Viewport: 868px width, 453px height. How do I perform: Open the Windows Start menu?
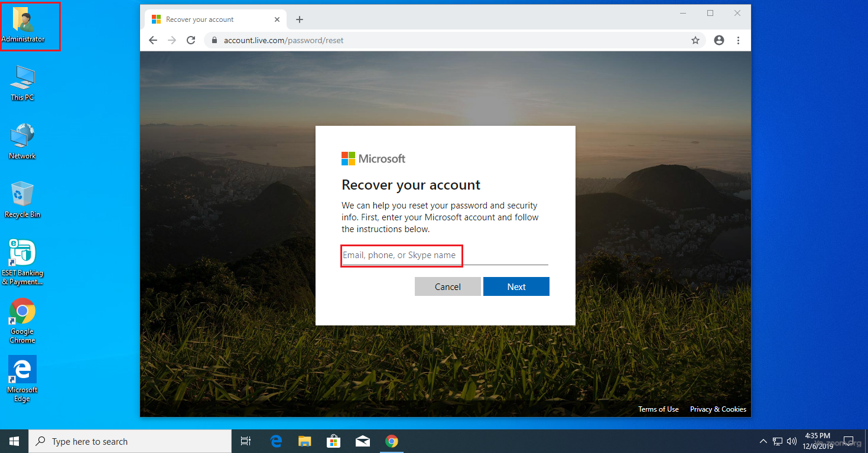tap(14, 441)
